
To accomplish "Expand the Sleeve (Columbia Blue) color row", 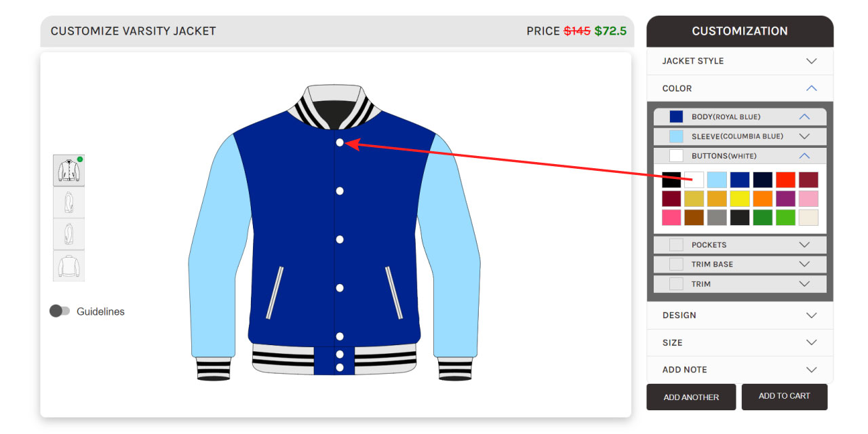I will [x=740, y=136].
